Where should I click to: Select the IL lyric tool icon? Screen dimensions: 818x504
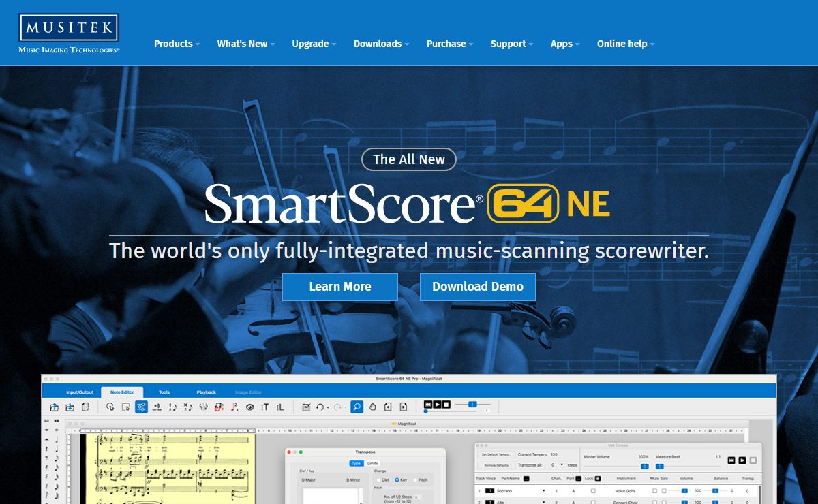click(x=280, y=407)
